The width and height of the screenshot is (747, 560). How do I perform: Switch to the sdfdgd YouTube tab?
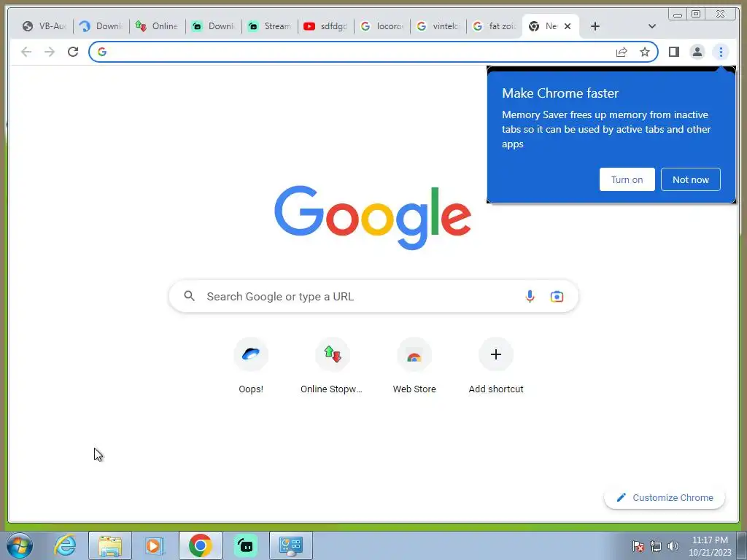coord(326,26)
